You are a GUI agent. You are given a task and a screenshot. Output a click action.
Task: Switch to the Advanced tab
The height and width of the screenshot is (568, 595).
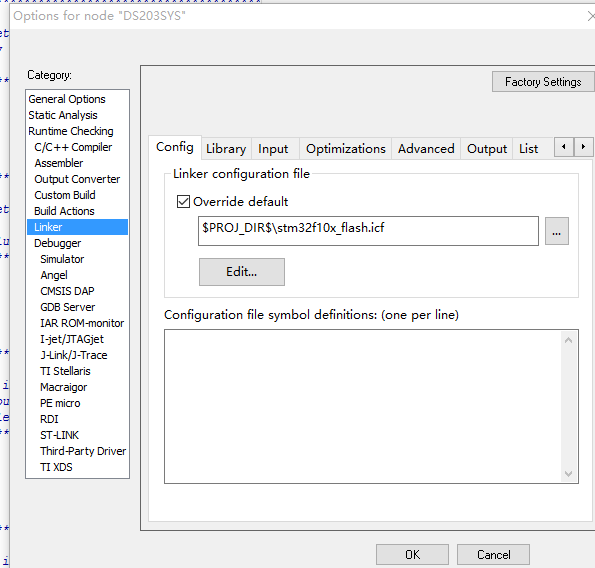click(x=426, y=149)
